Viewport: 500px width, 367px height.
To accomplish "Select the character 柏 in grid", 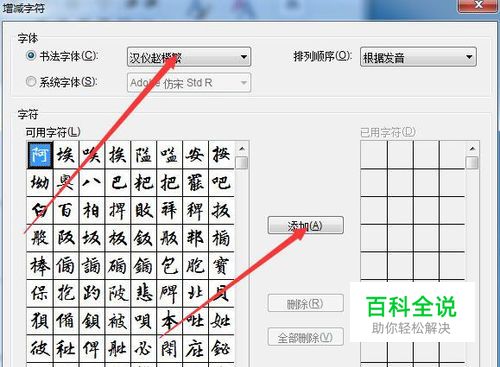I will click(x=92, y=210).
